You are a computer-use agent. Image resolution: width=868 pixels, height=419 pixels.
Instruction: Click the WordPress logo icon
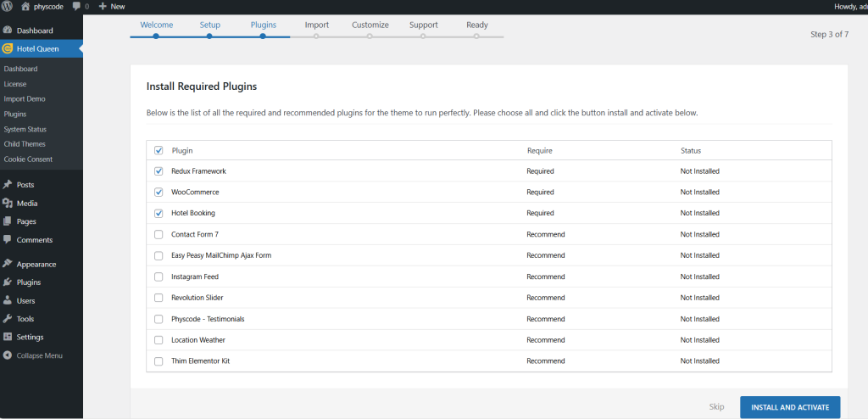click(7, 7)
